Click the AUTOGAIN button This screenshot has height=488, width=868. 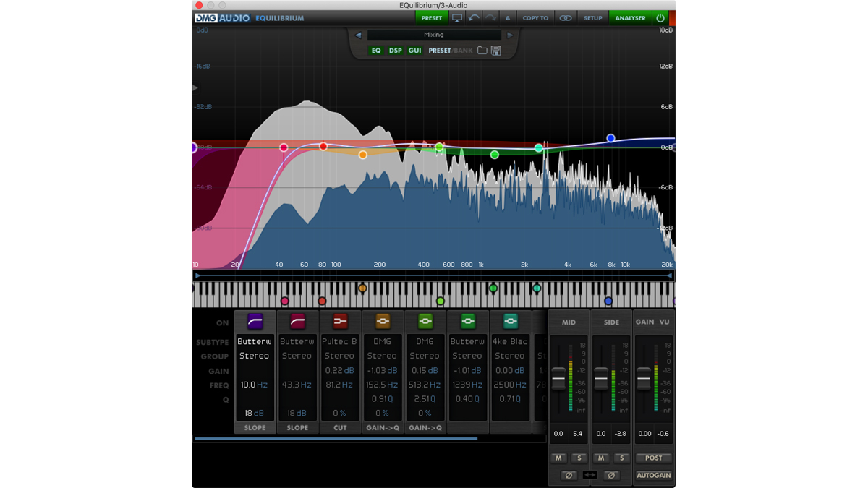coord(654,475)
